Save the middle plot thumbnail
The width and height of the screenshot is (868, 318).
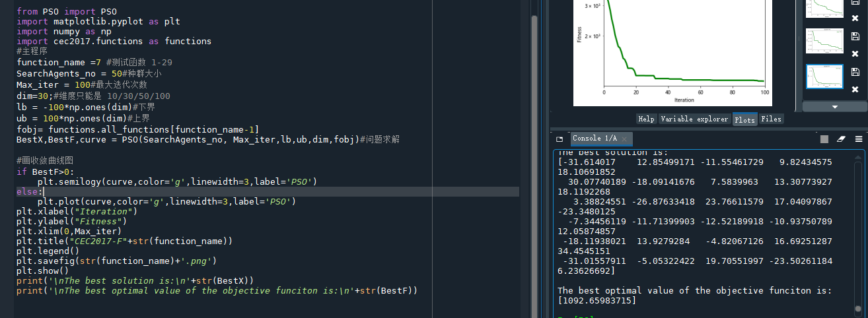click(855, 36)
